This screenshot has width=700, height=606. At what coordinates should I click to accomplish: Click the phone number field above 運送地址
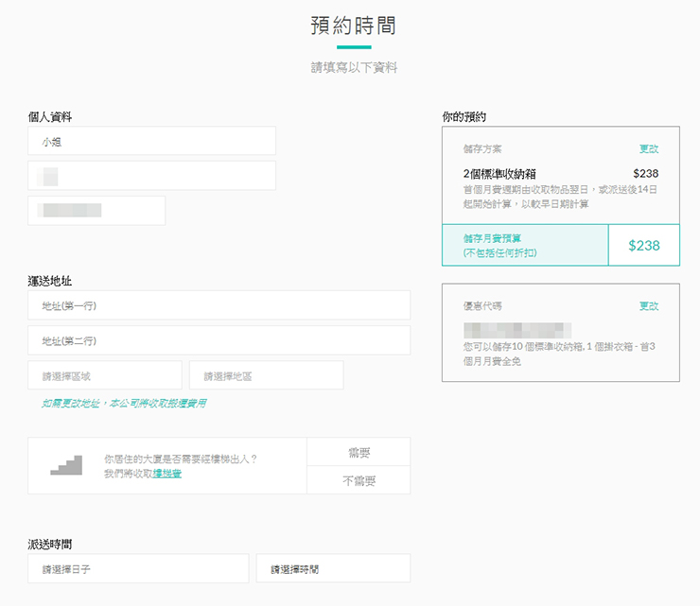[96, 211]
